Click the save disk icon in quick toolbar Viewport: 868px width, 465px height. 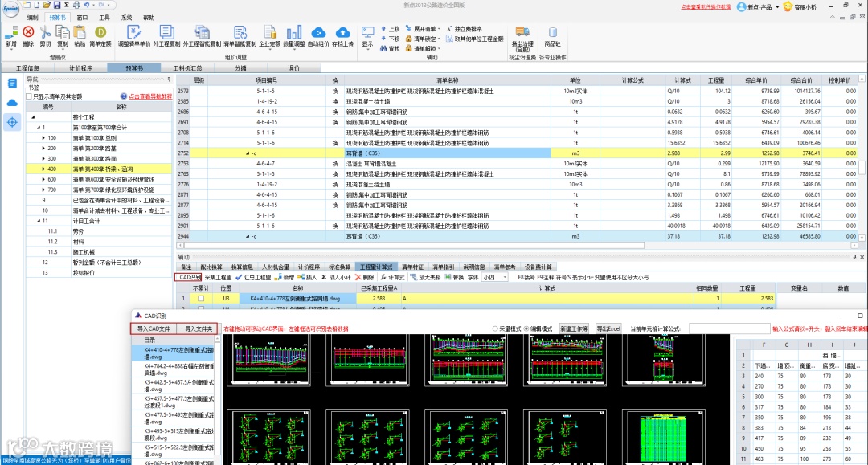(x=56, y=5)
